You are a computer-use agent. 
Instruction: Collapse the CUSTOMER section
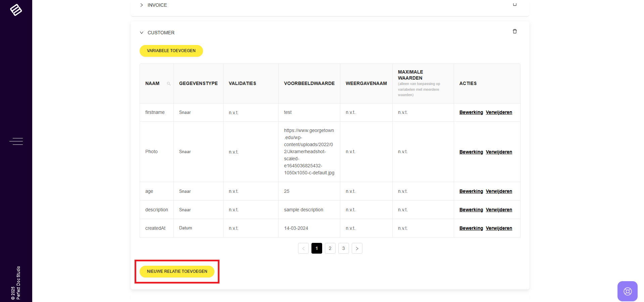(142, 33)
